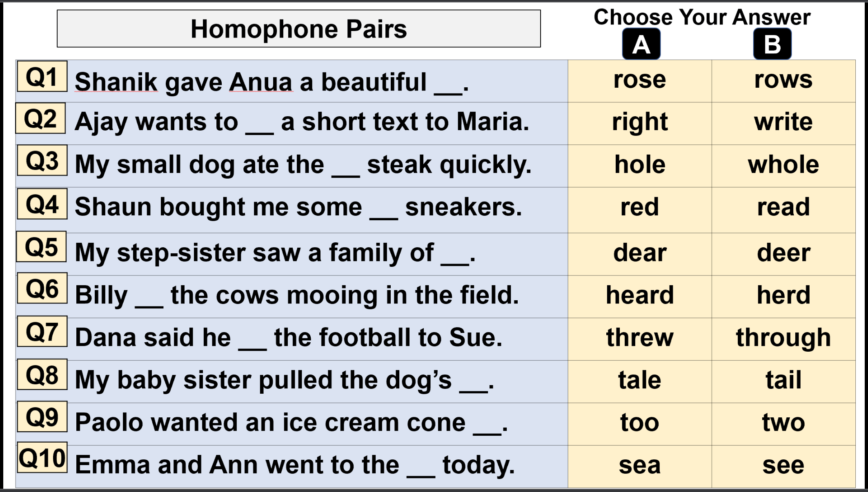The width and height of the screenshot is (868, 492).
Task: Select 'deer' in the Q5 row
Action: point(783,253)
